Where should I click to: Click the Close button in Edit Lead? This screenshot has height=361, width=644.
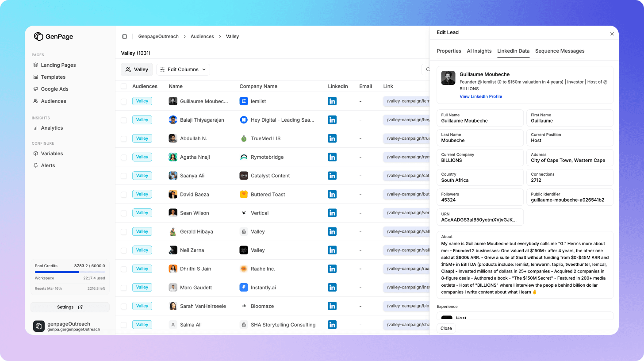click(446, 328)
